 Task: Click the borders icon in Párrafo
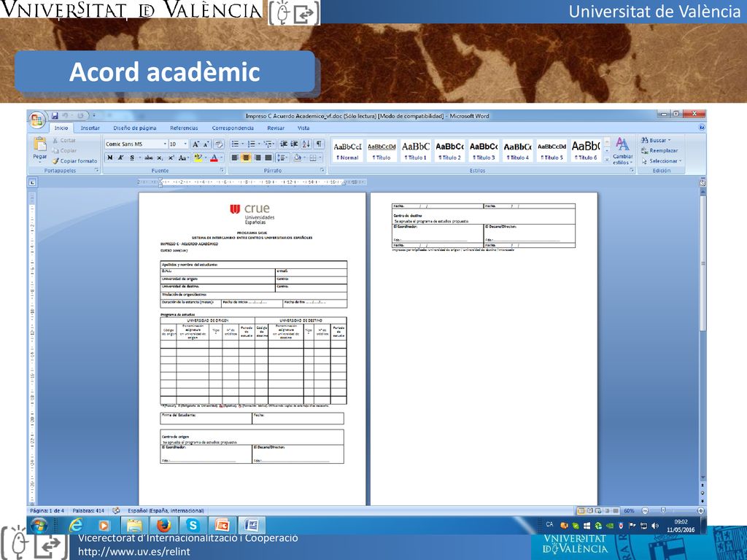[x=313, y=157]
